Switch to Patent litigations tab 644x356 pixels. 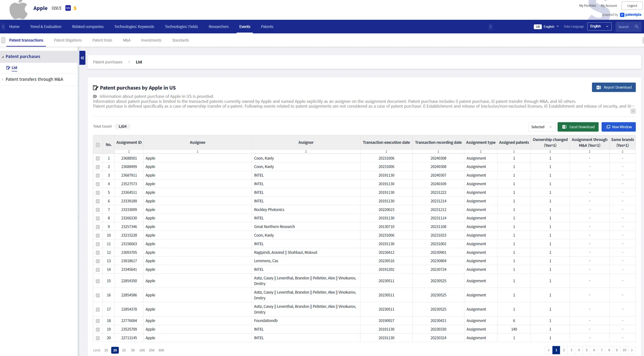coord(68,40)
